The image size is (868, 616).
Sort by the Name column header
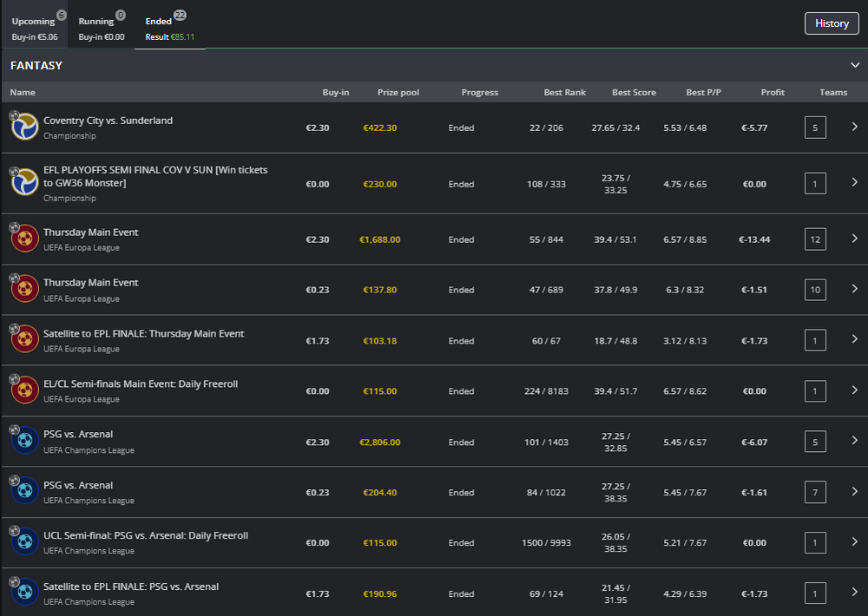pyautogui.click(x=23, y=93)
